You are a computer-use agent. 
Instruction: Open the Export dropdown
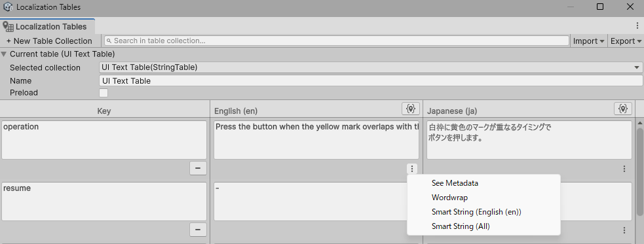(x=626, y=41)
